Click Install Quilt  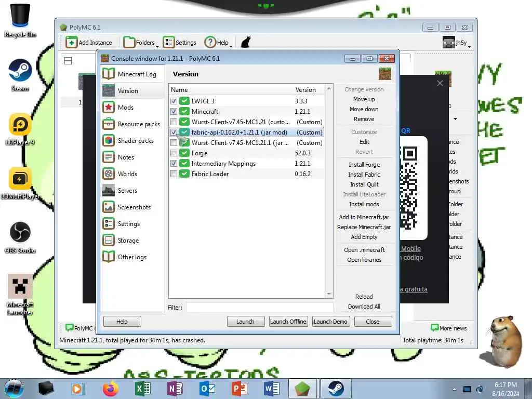[x=364, y=184]
